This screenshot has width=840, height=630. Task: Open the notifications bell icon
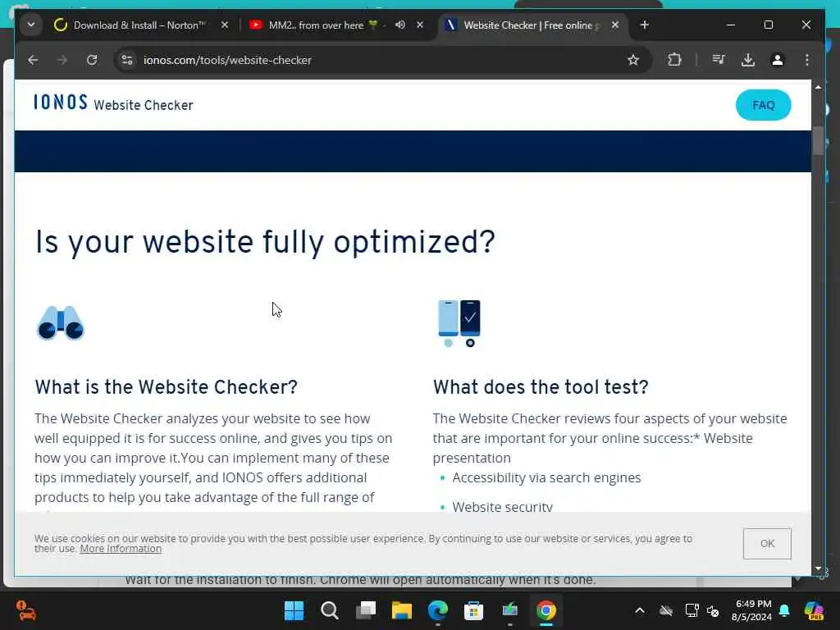[785, 610]
